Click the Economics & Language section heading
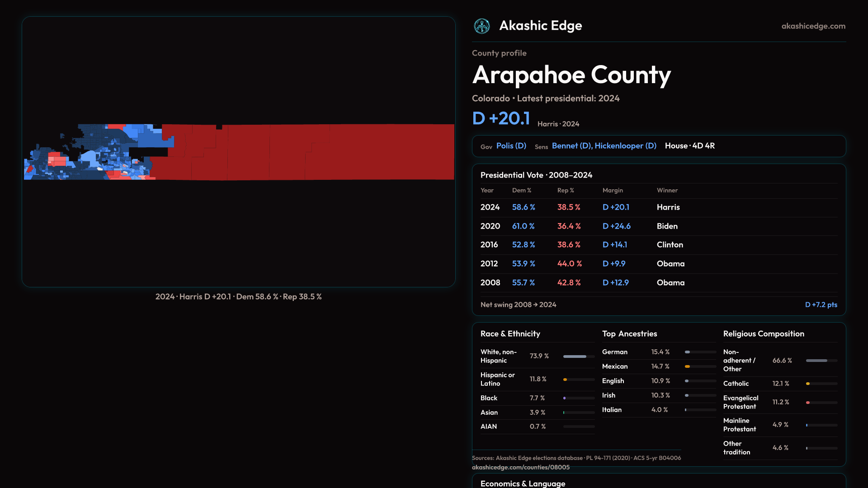This screenshot has width=868, height=488. coord(523,483)
